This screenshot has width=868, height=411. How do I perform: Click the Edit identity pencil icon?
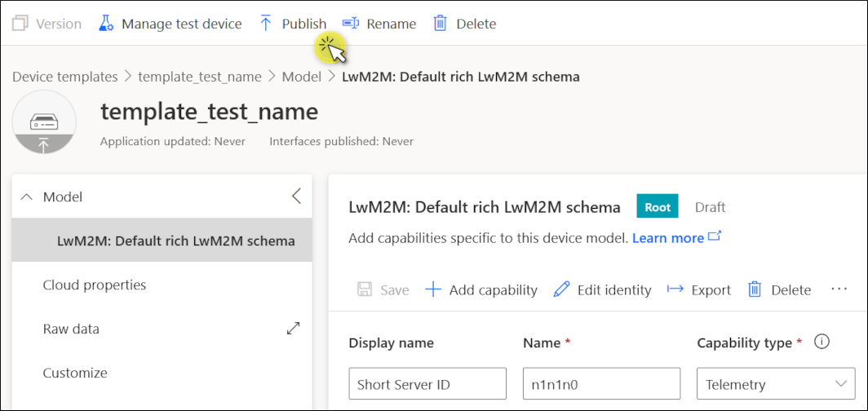click(x=561, y=289)
